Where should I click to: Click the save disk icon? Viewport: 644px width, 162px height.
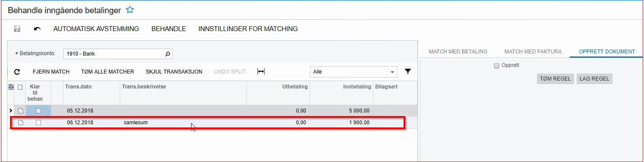(x=17, y=29)
